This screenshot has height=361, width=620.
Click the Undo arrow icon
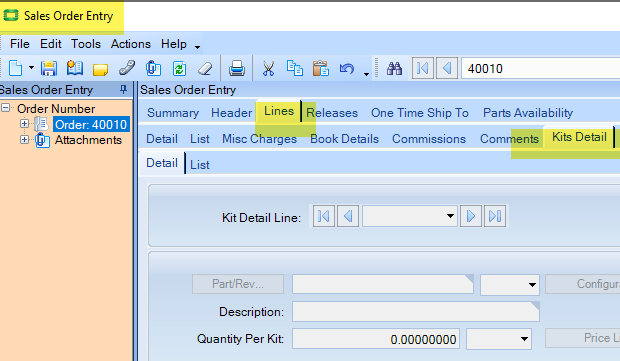[x=347, y=68]
